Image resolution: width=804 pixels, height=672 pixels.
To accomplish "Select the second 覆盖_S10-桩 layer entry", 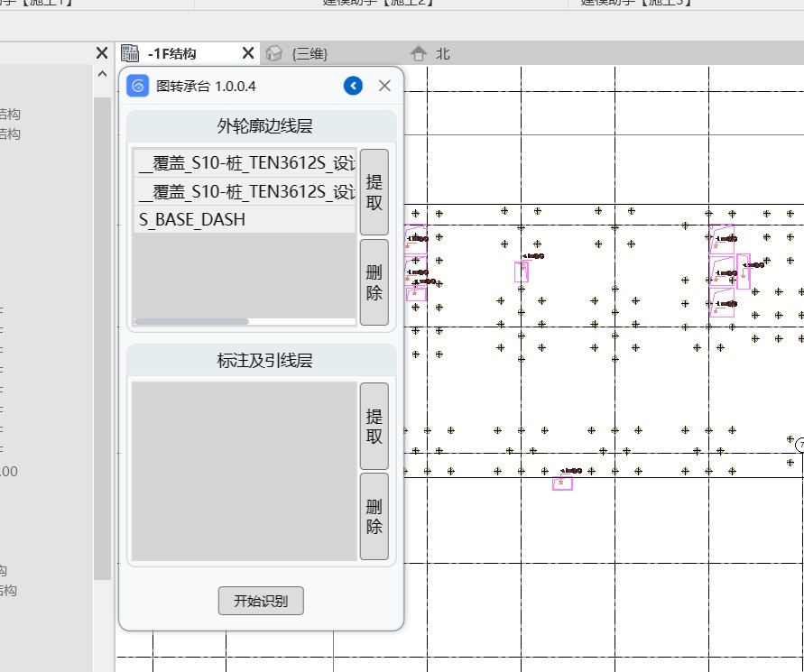I will pos(244,191).
